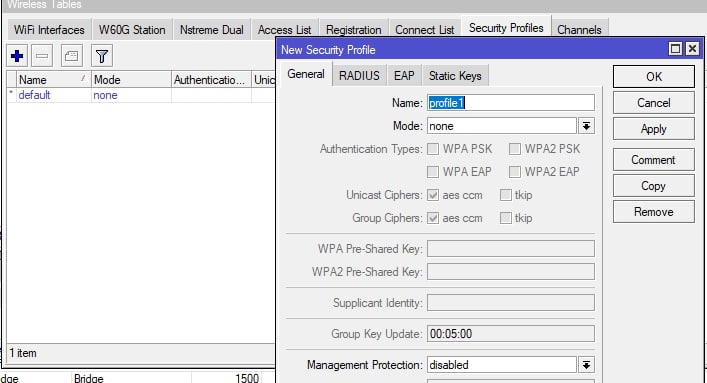Image resolution: width=707 pixels, height=383 pixels.
Task: Click the Apply button
Action: point(653,129)
